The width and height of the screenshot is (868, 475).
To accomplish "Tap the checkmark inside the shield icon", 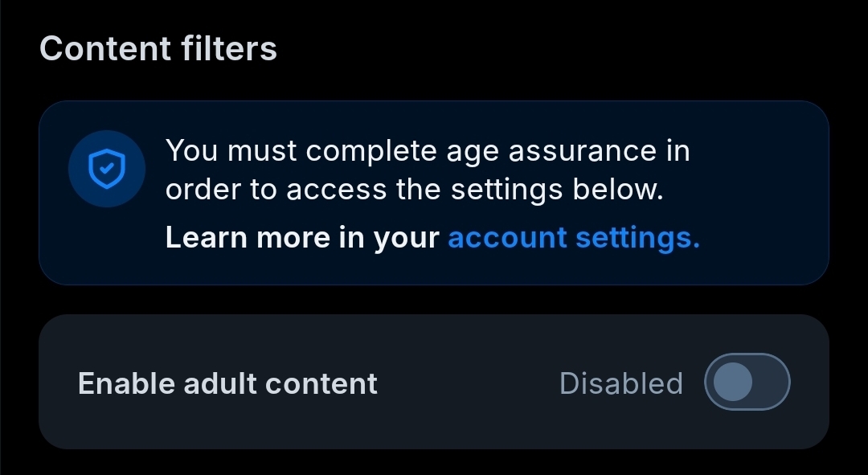I will click(x=107, y=170).
